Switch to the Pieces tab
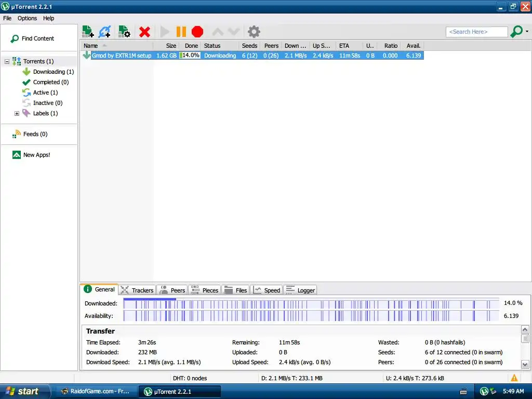532x399 pixels. pos(205,290)
